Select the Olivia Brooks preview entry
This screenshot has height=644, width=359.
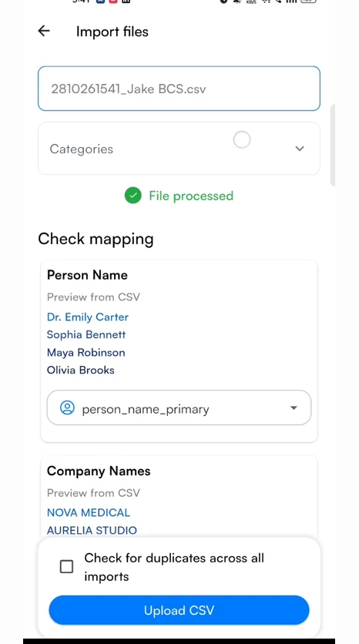[81, 370]
